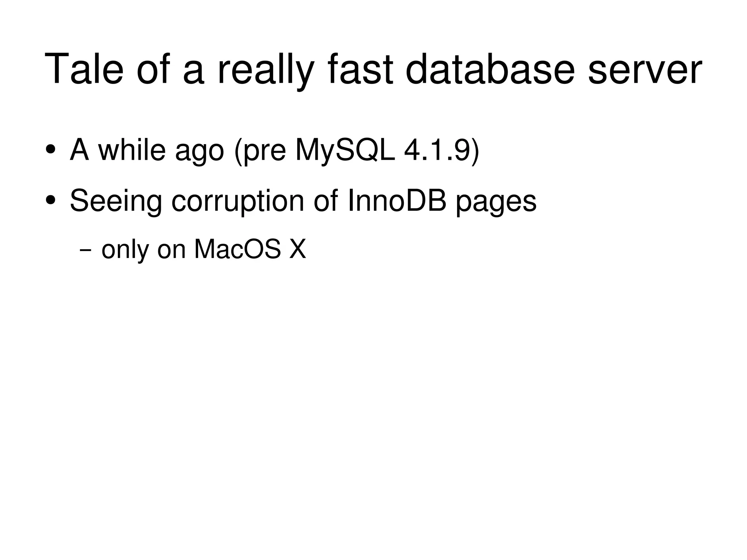Click the word "only" in the sub-bullet
Viewport: 747px width, 560px height.
point(125,250)
